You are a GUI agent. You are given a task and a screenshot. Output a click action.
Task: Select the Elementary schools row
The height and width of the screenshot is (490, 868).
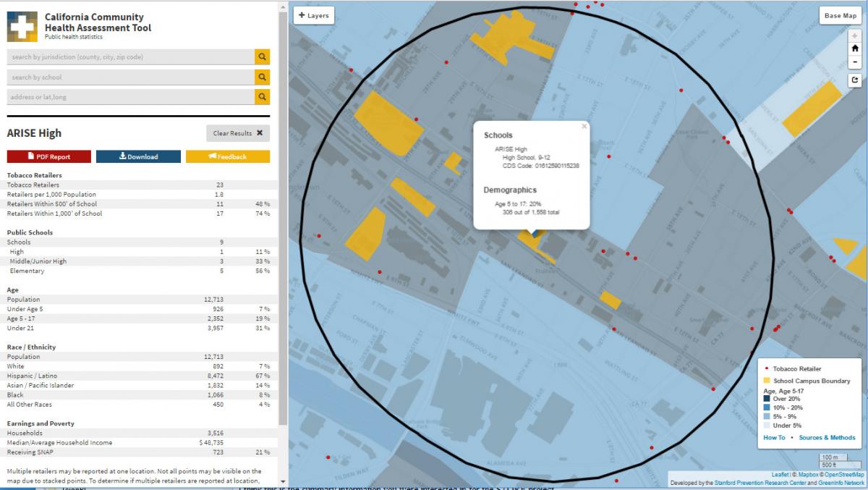[138, 271]
